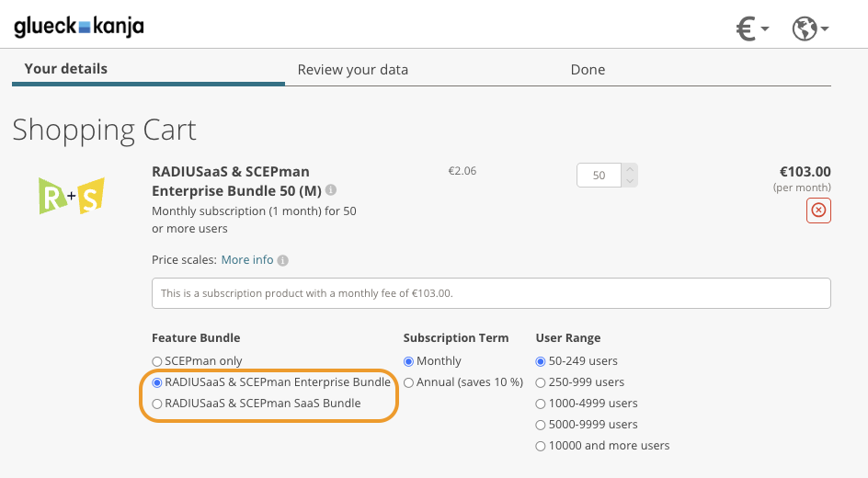Screen dimensions: 868x478
Task: Increase quantity with the up stepper arrow
Action: [x=630, y=169]
